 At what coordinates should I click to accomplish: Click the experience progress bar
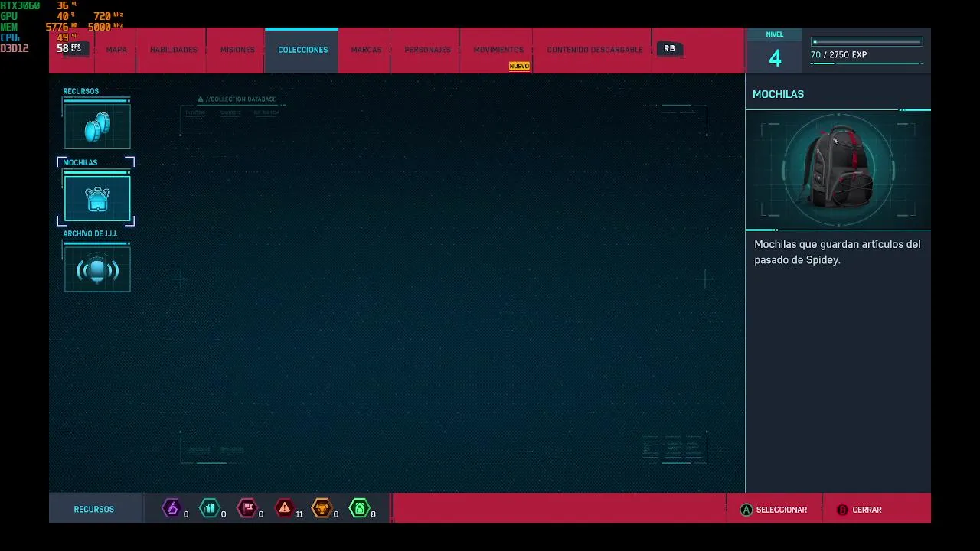pos(867,42)
